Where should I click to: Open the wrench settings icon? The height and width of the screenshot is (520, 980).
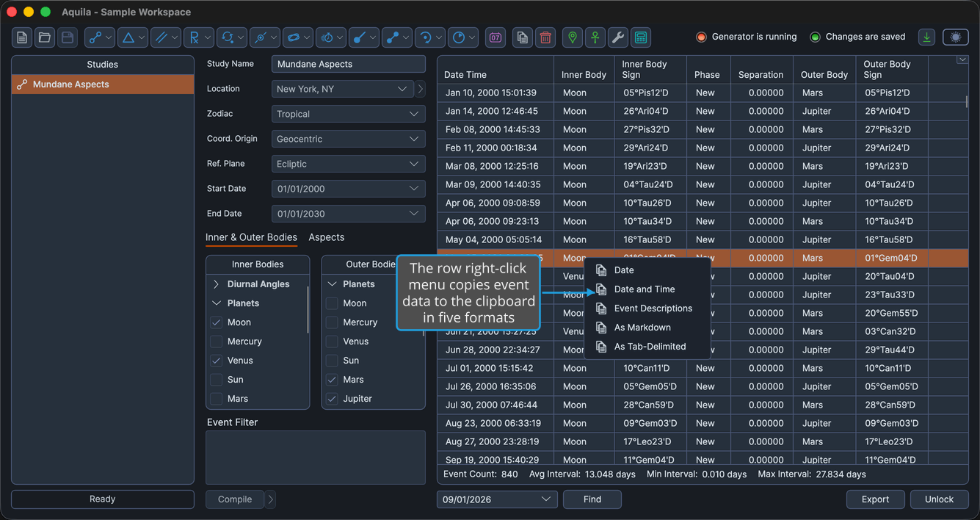pyautogui.click(x=618, y=37)
